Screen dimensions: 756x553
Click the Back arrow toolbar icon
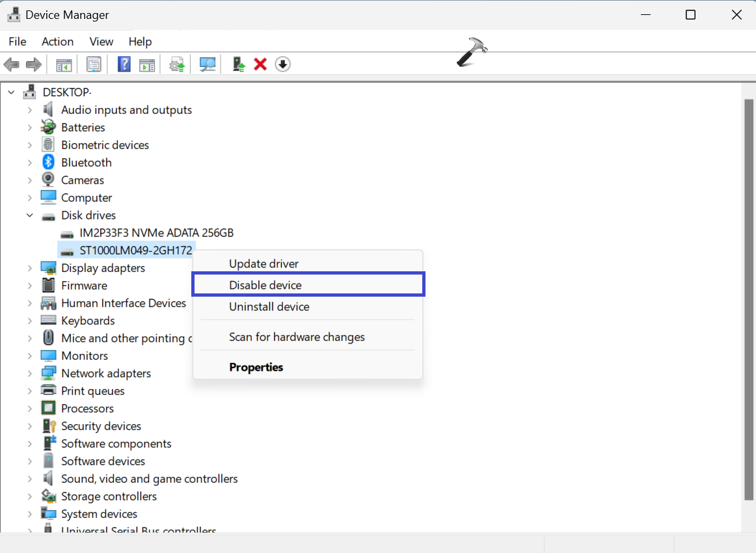tap(11, 64)
